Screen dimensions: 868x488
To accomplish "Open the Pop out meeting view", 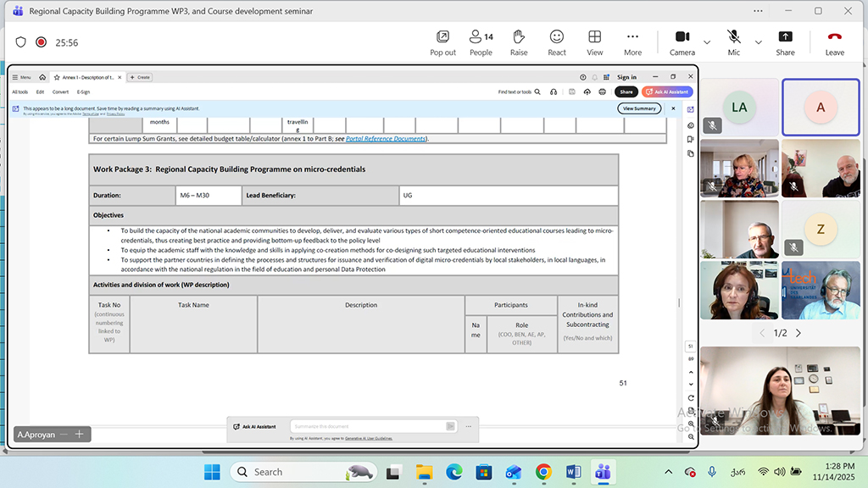I will [442, 42].
